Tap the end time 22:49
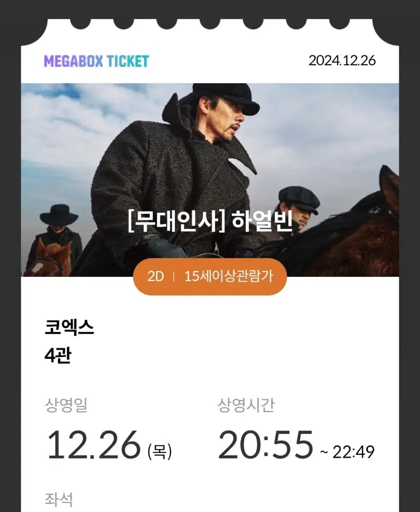Screen dimensions: 420x512 [x=353, y=452]
